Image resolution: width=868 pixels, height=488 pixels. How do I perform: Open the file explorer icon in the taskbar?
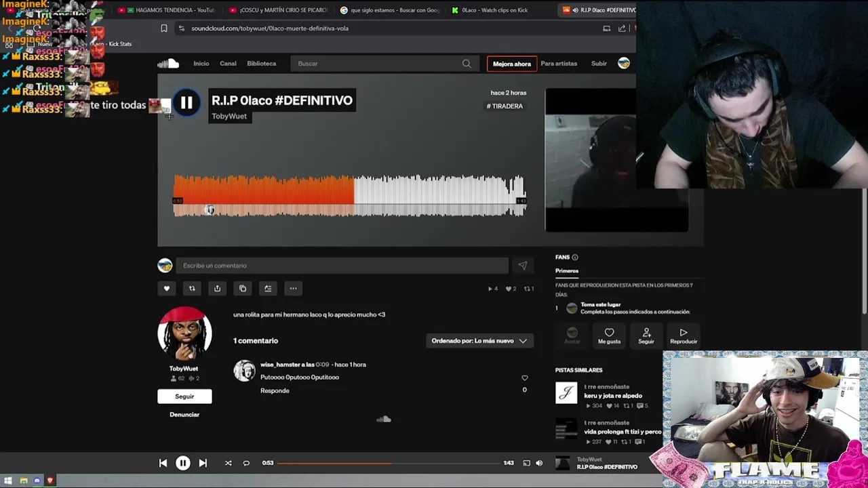24,481
